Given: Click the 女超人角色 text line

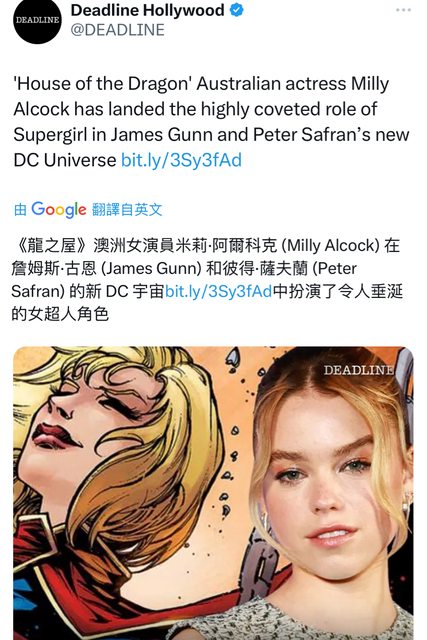Looking at the screenshot, I should pos(60,314).
